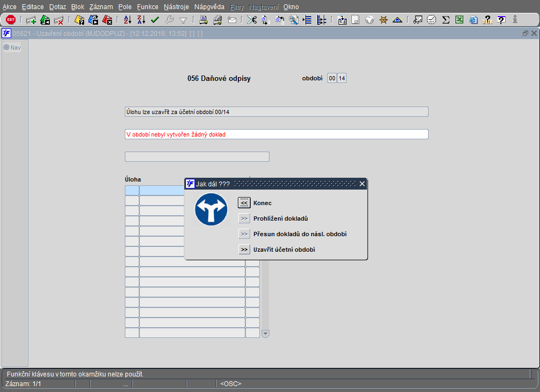Viewport: 540px width, 392px height.
Task: Open the Okno menu
Action: pyautogui.click(x=291, y=7)
